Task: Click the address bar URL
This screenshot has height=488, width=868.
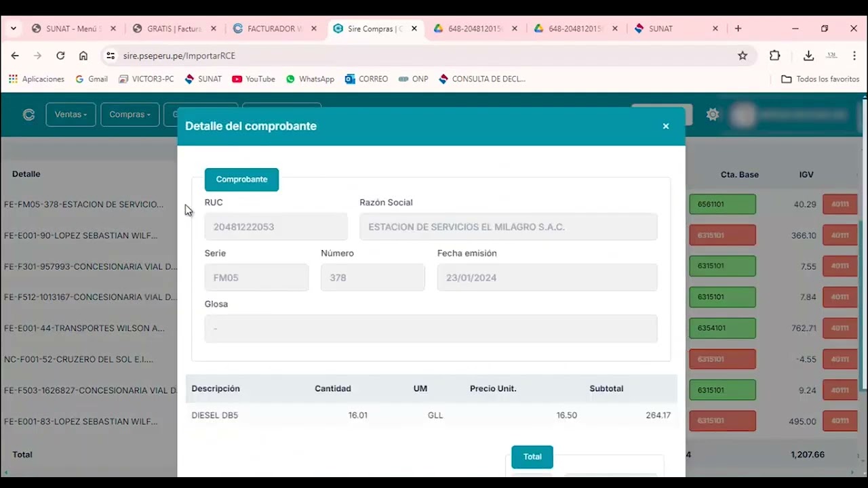Action: tap(179, 56)
